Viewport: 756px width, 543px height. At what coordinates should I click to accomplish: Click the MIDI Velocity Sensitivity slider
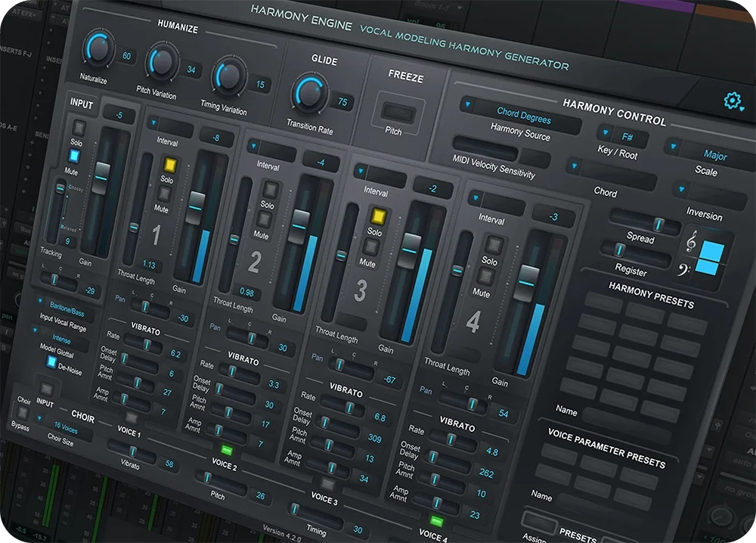coord(484,147)
